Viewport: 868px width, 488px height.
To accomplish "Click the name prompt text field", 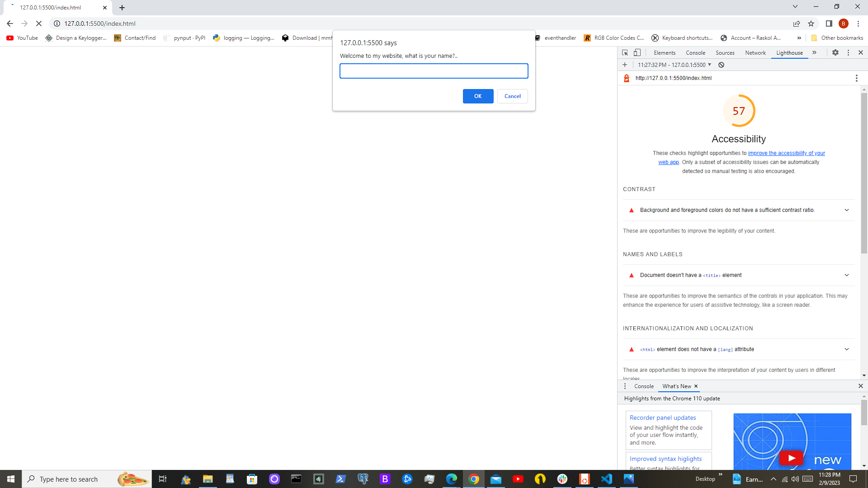I will (x=434, y=71).
